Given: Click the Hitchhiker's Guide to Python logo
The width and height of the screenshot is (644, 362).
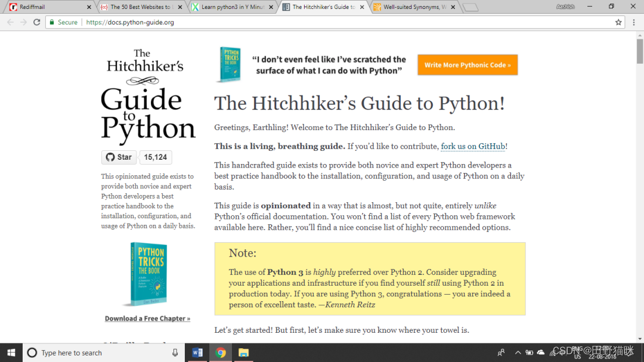Looking at the screenshot, I should (148, 97).
